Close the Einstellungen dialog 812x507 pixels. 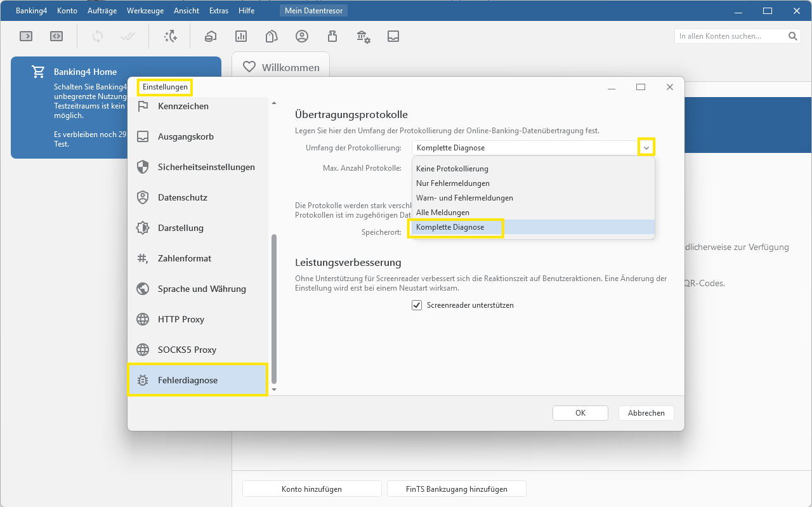[670, 87]
